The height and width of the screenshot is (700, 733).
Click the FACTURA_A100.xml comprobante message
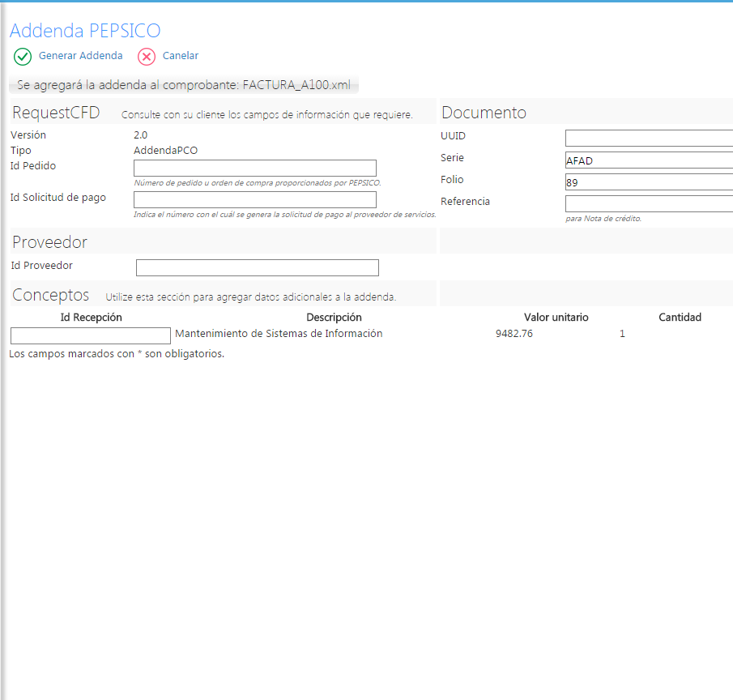184,85
